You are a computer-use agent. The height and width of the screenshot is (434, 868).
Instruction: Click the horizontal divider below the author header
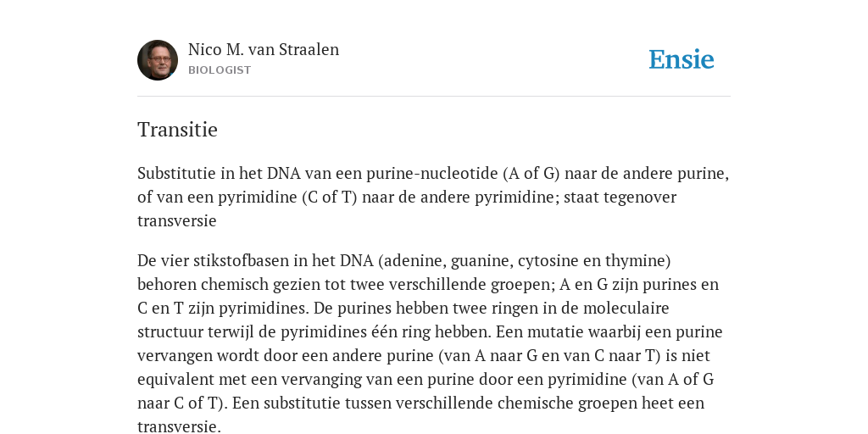point(434,97)
